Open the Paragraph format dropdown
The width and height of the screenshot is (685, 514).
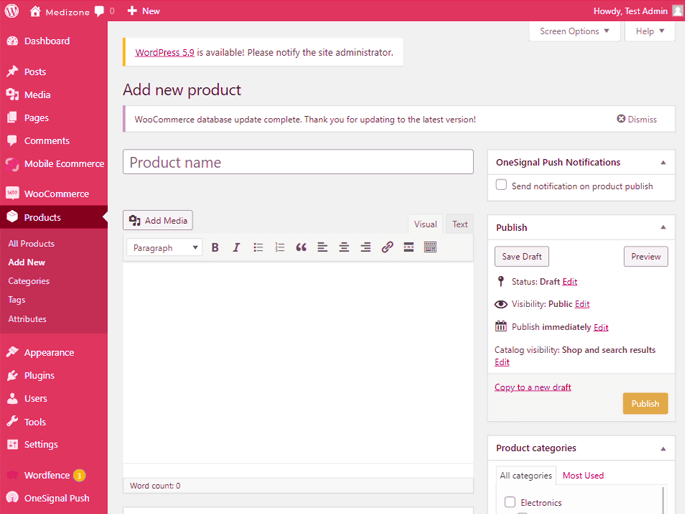(x=165, y=247)
